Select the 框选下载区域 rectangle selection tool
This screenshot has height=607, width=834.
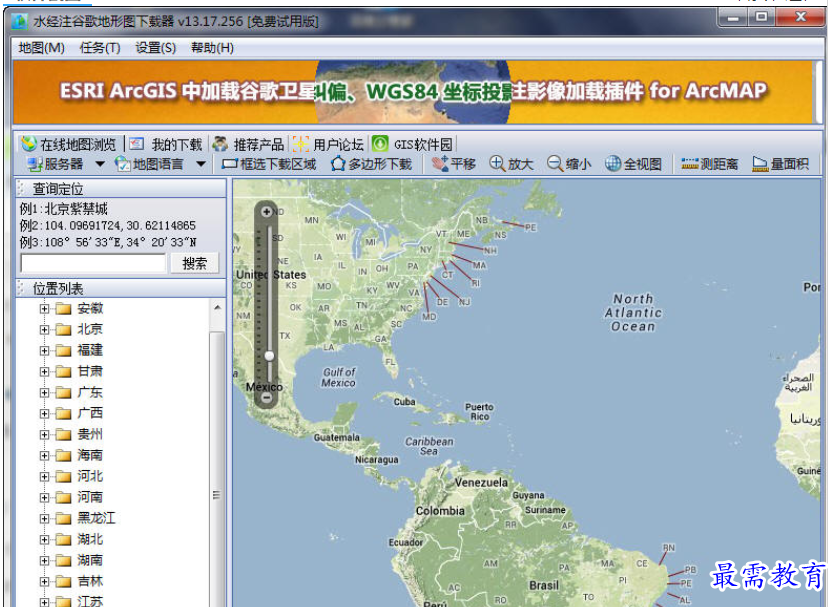(x=269, y=164)
